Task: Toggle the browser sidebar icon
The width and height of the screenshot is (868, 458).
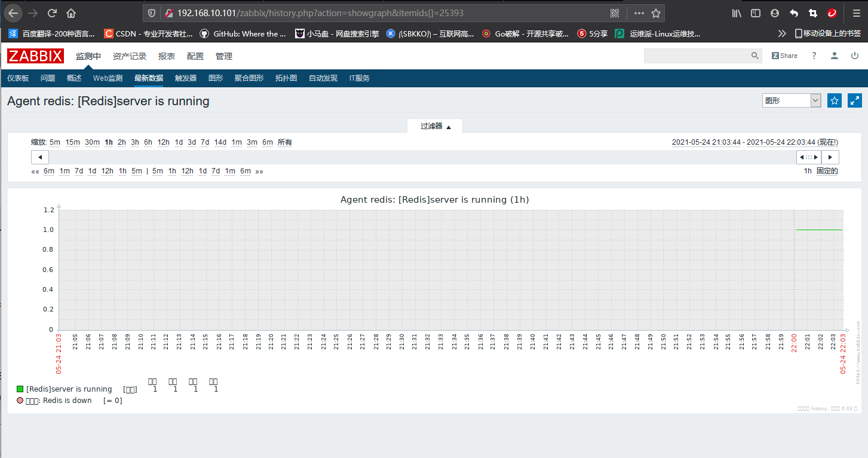Action: point(756,13)
